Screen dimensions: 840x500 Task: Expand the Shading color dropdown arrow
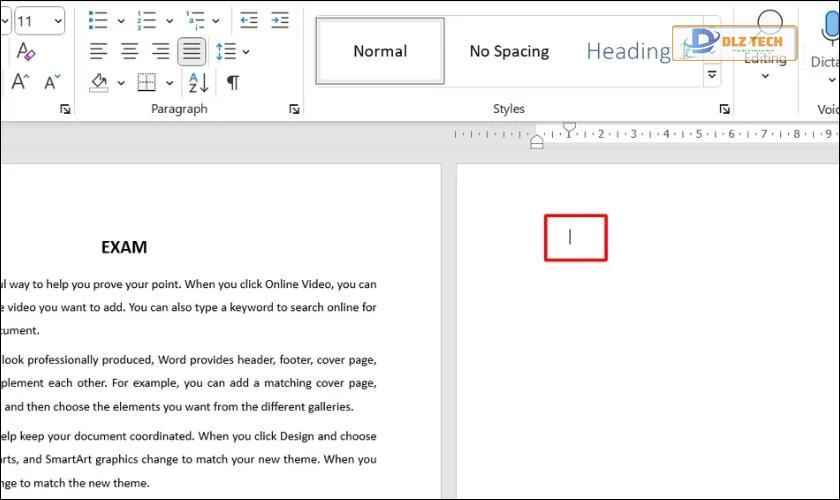point(121,83)
